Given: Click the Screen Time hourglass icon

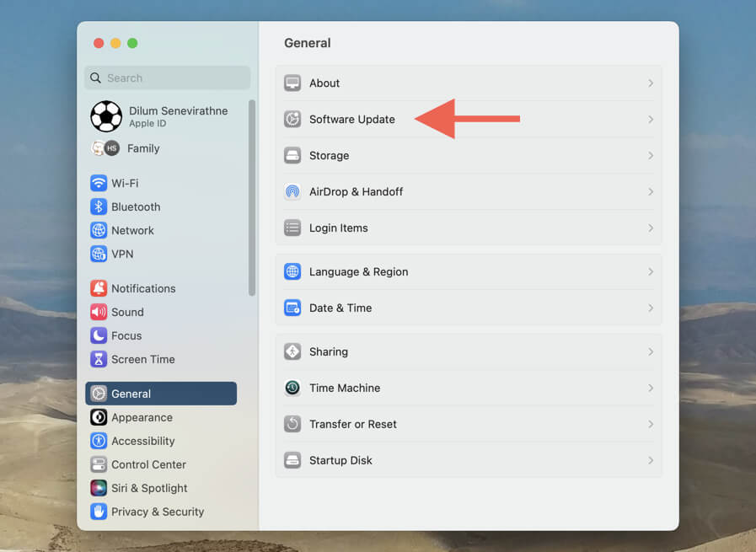Looking at the screenshot, I should tap(99, 359).
